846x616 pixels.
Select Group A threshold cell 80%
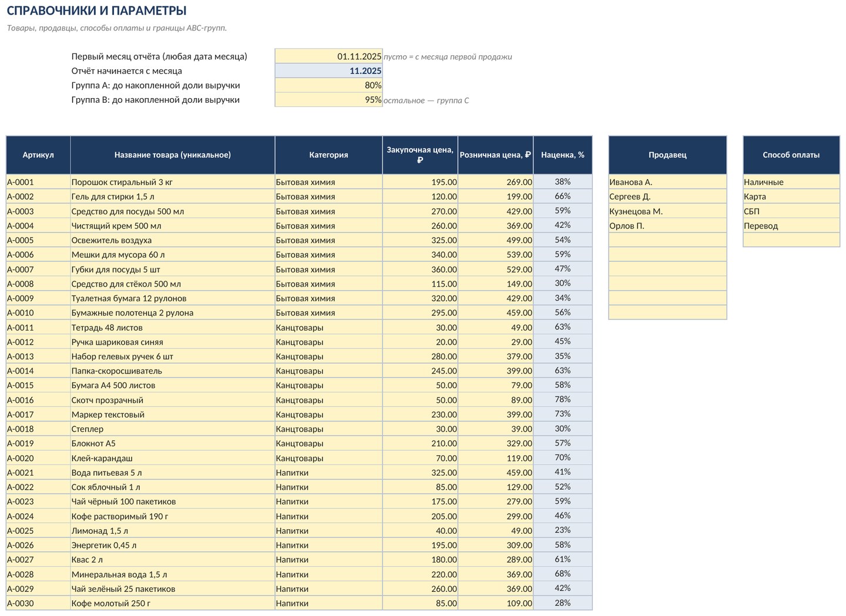(x=328, y=85)
